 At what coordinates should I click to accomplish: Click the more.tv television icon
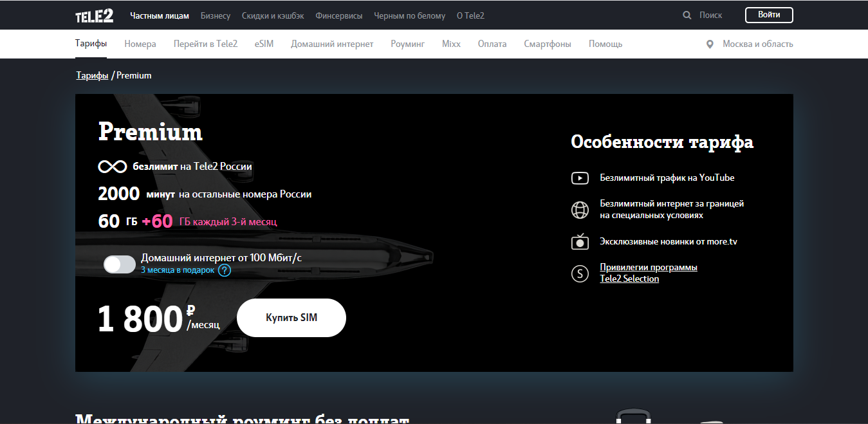580,242
